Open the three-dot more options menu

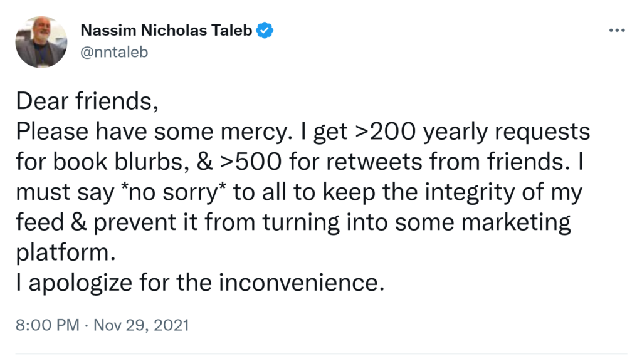coord(617,31)
